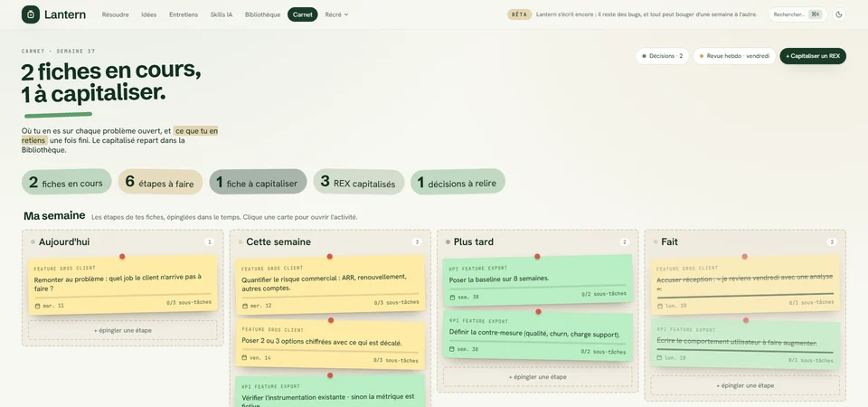868x407 pixels.
Task: Open the Décisions · 2 pill
Action: pos(662,56)
